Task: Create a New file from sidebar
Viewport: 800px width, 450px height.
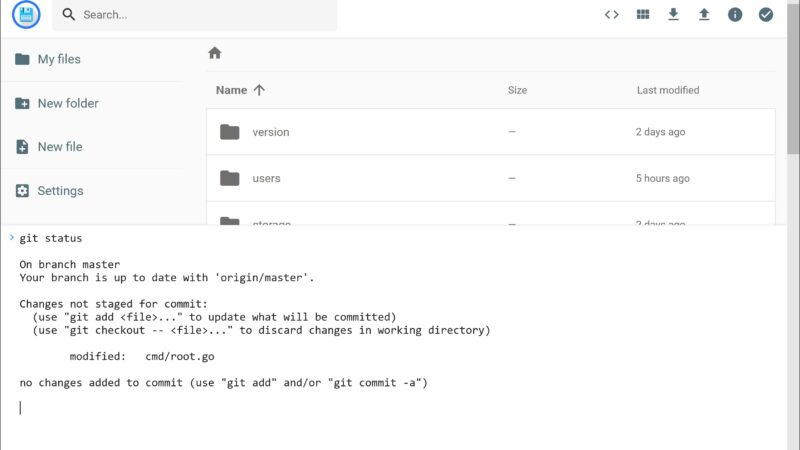Action: (48, 147)
